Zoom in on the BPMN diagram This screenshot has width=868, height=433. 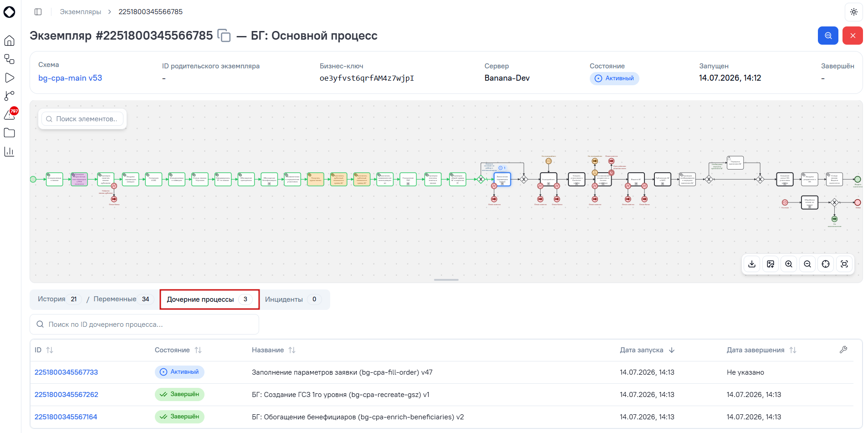coord(789,264)
